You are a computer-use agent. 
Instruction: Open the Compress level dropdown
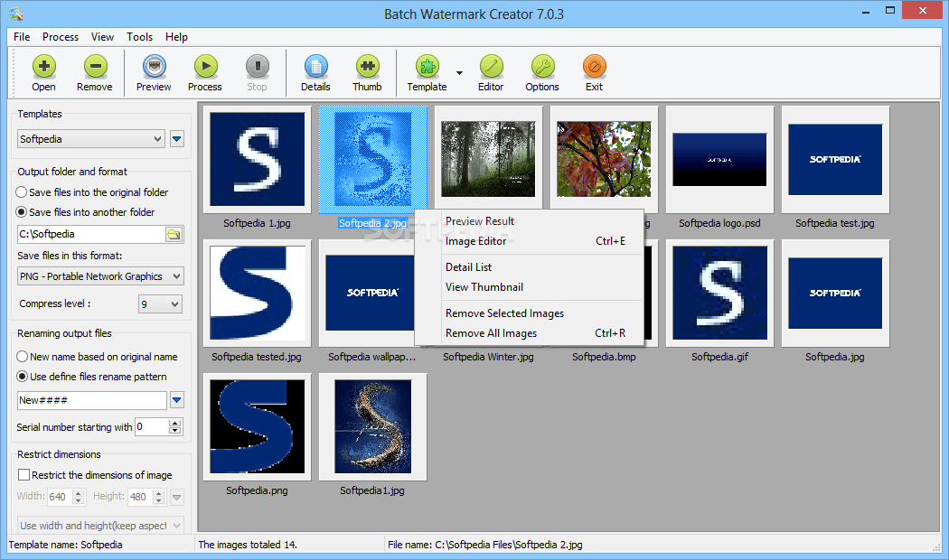click(x=173, y=303)
